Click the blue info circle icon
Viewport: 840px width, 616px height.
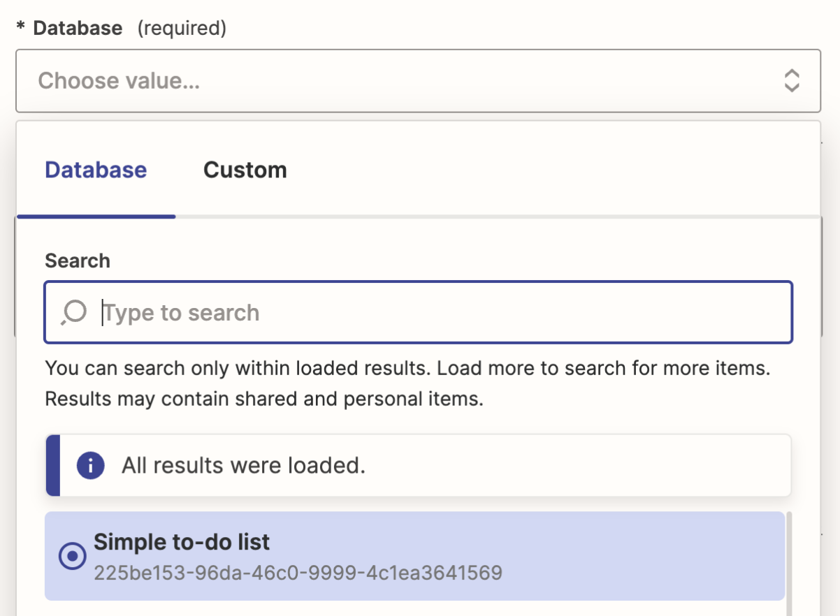pos(91,465)
